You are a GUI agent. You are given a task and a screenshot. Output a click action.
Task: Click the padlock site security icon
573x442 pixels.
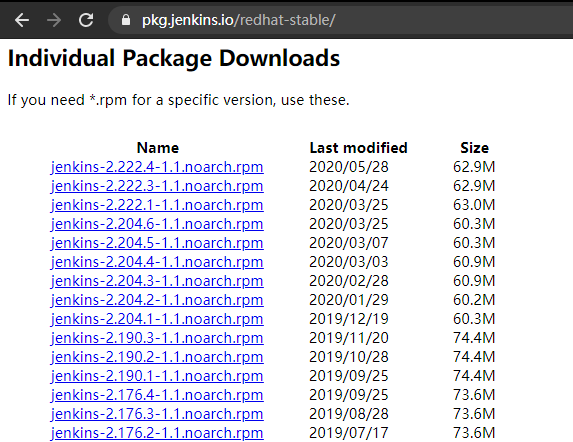click(x=126, y=20)
